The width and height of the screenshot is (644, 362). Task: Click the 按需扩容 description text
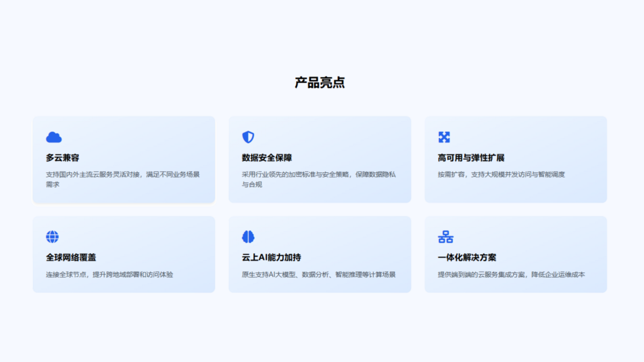coord(501,174)
